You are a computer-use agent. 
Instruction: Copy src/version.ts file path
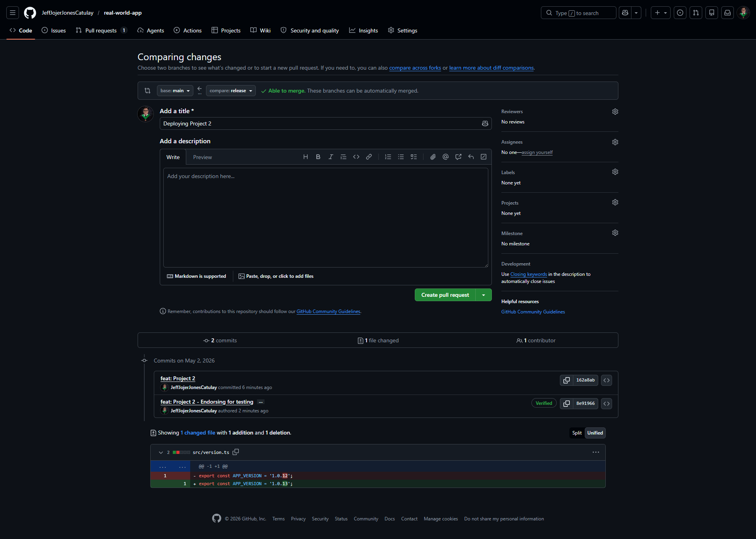(x=236, y=452)
